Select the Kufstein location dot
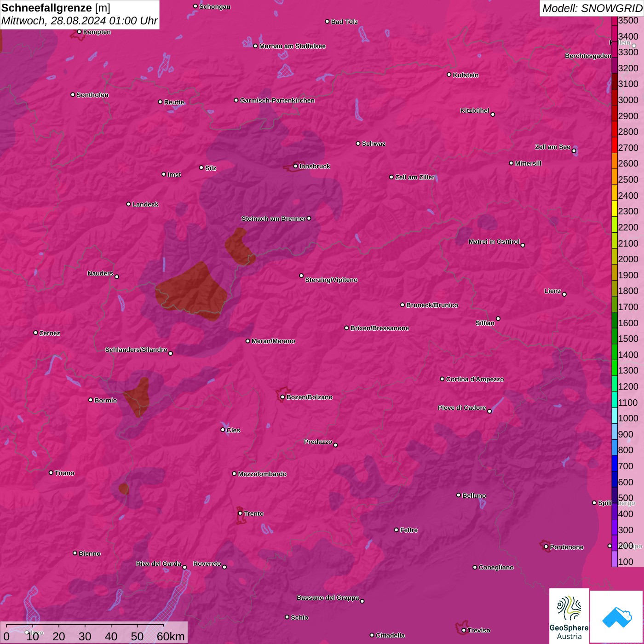 [x=449, y=75]
